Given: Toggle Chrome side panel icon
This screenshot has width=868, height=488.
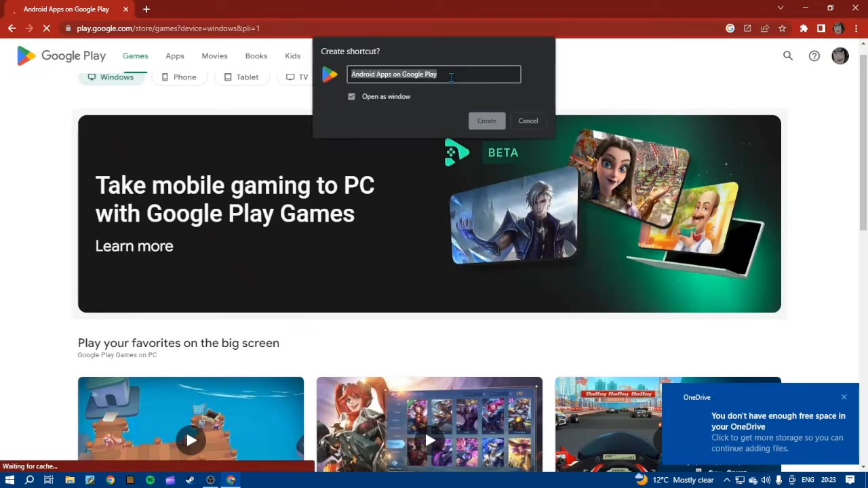Looking at the screenshot, I should coord(821,28).
